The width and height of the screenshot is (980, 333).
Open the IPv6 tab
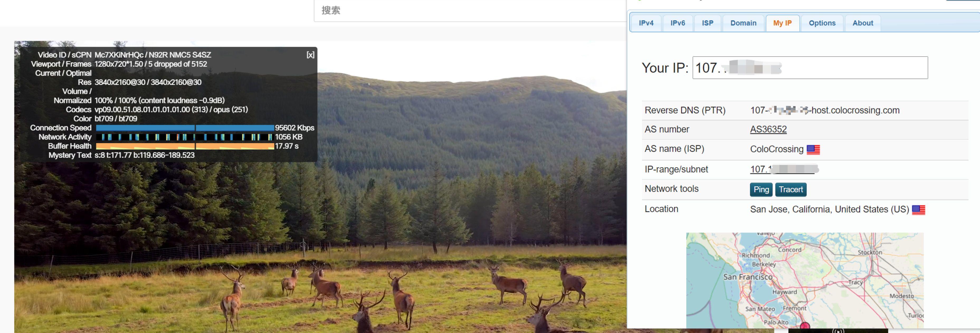(x=678, y=23)
